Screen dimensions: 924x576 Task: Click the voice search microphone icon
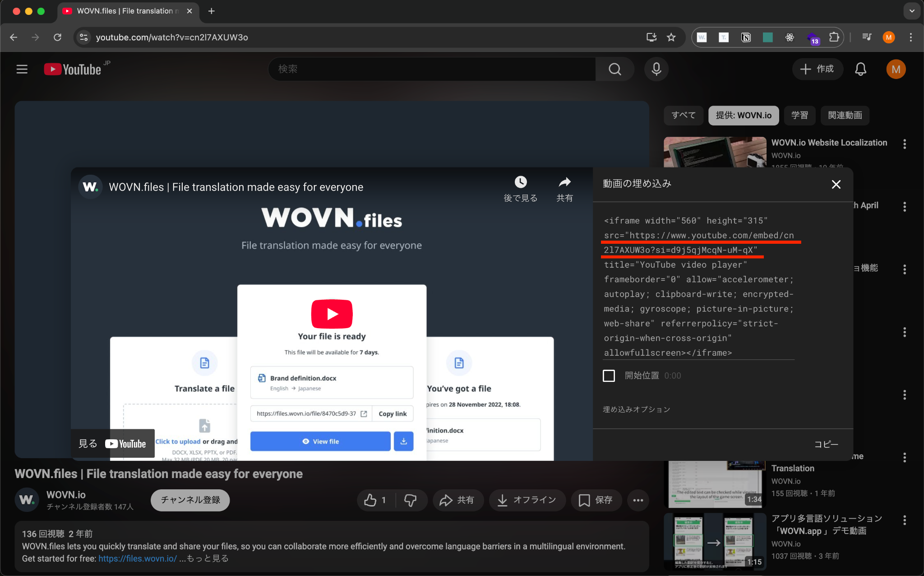[656, 69]
